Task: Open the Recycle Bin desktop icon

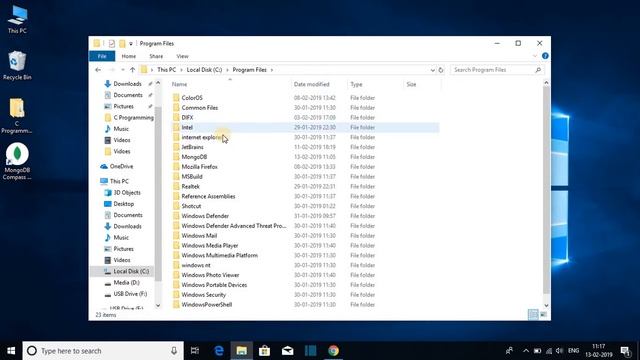Action: (17, 65)
